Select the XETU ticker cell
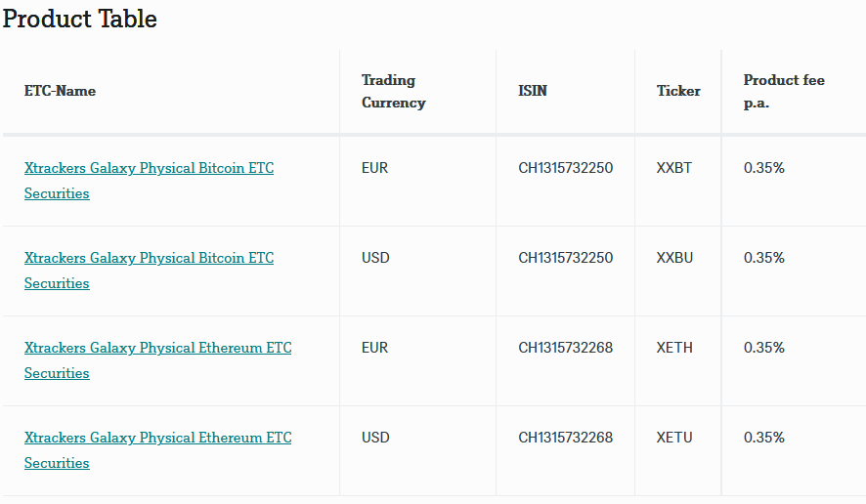 (x=674, y=438)
